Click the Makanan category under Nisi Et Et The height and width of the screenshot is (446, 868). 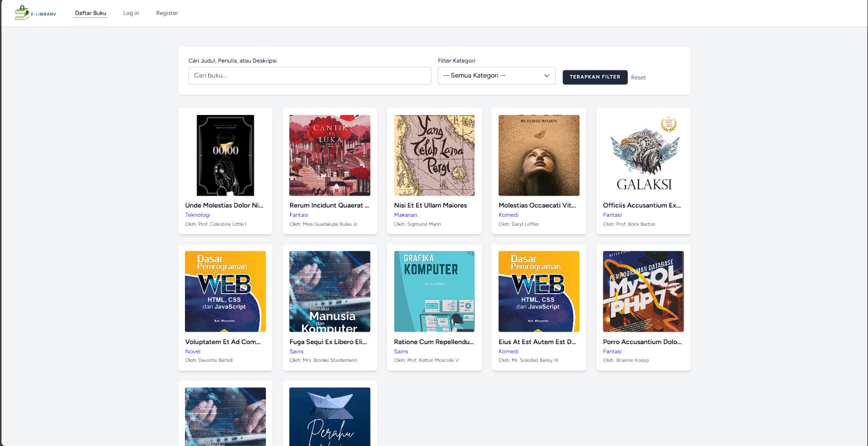405,215
